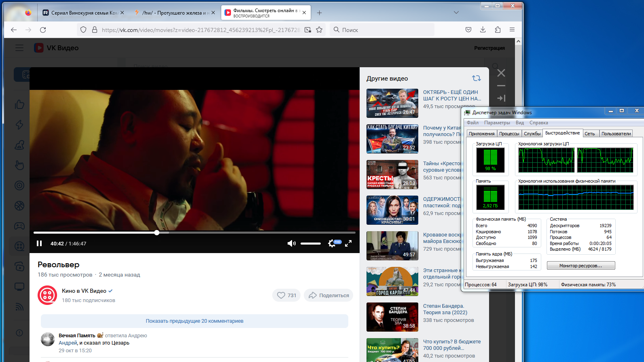Open the VK Видео hamburger menu
The width and height of the screenshot is (644, 362).
tap(19, 48)
